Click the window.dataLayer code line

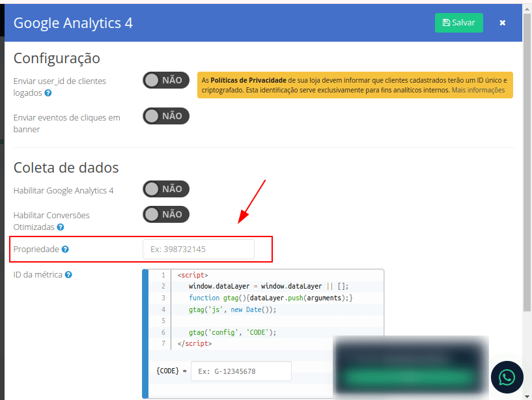(x=268, y=286)
